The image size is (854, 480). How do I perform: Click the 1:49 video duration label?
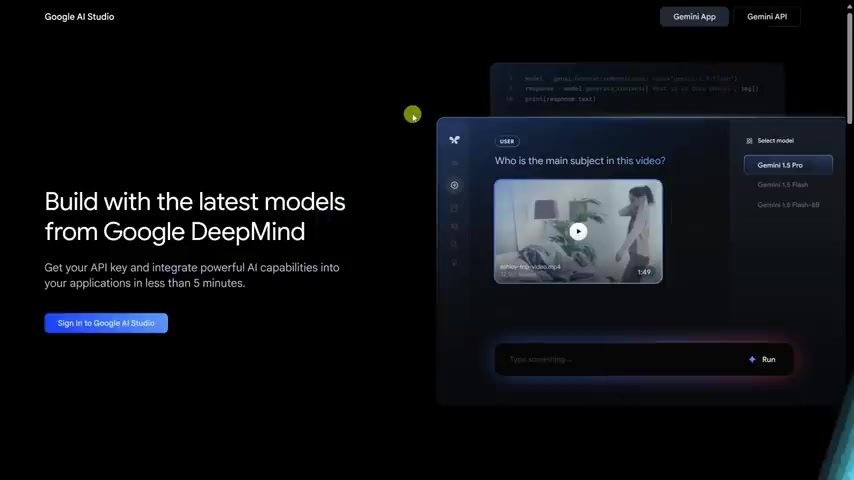click(x=644, y=272)
